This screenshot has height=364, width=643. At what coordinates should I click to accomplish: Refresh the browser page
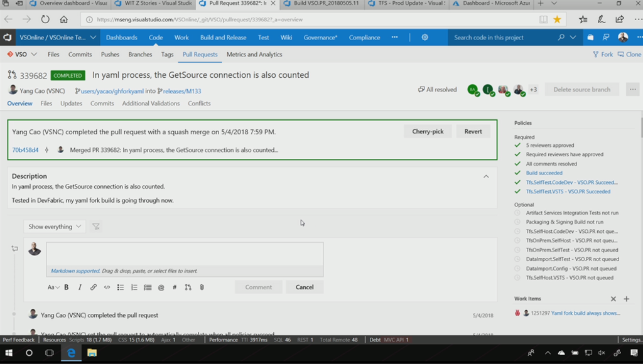click(x=45, y=19)
